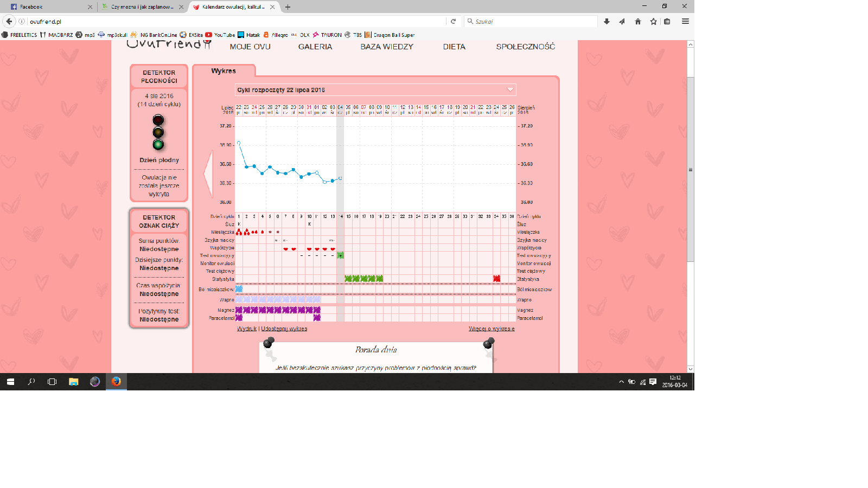Open the YouTube bookmark
The width and height of the screenshot is (868, 488).
coord(220,35)
